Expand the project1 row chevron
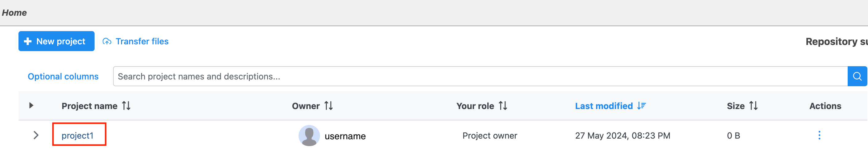Viewport: 868px width, 150px height. [36, 135]
